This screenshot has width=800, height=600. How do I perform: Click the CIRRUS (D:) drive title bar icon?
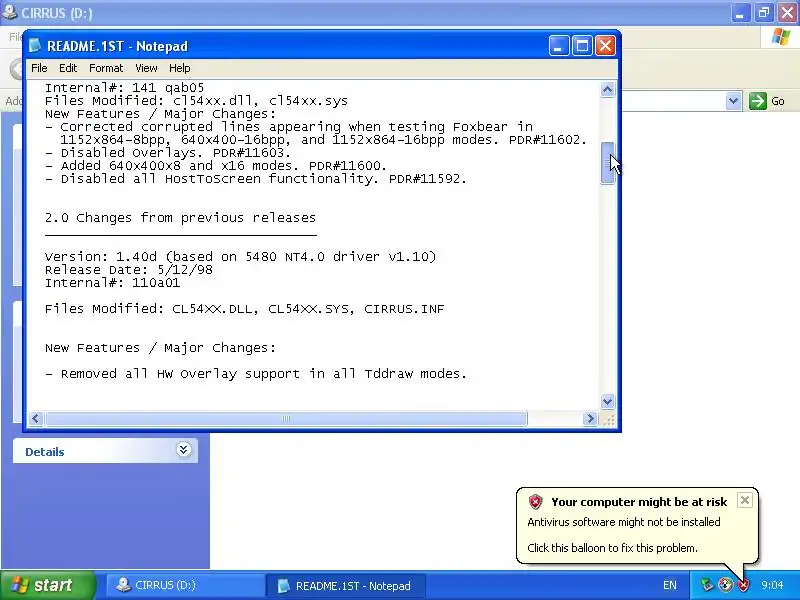click(9, 12)
